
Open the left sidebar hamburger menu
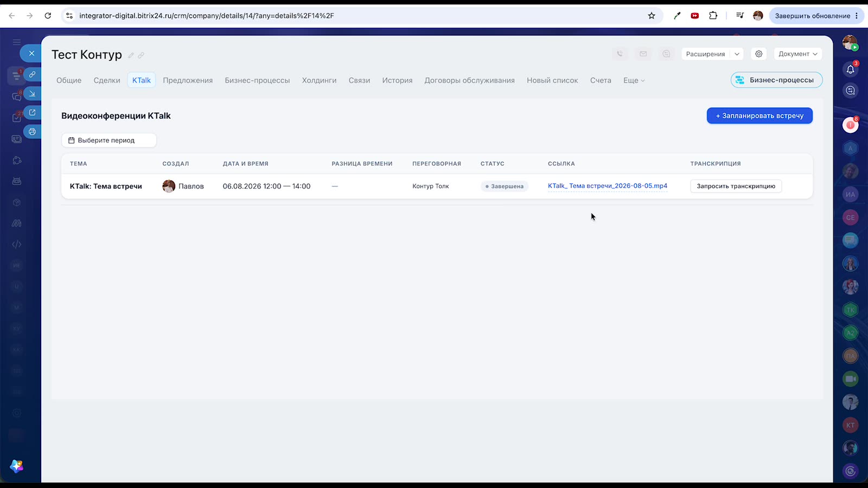click(x=17, y=42)
